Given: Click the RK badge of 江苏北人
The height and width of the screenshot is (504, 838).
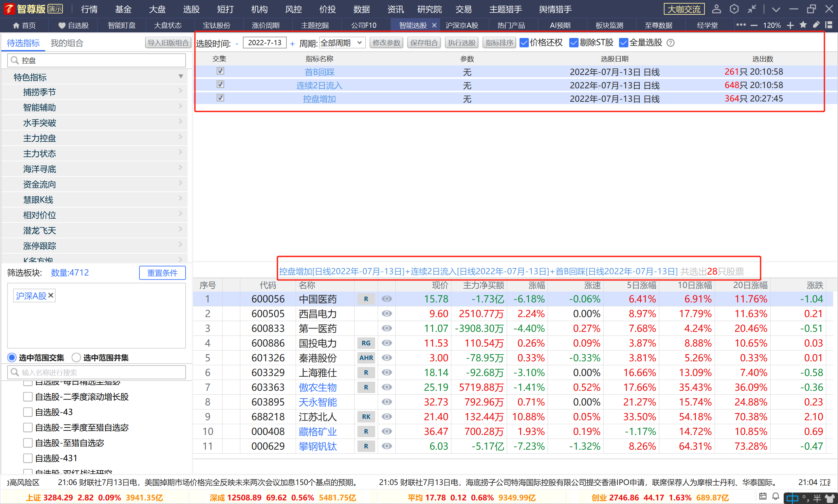Looking at the screenshot, I should [366, 417].
